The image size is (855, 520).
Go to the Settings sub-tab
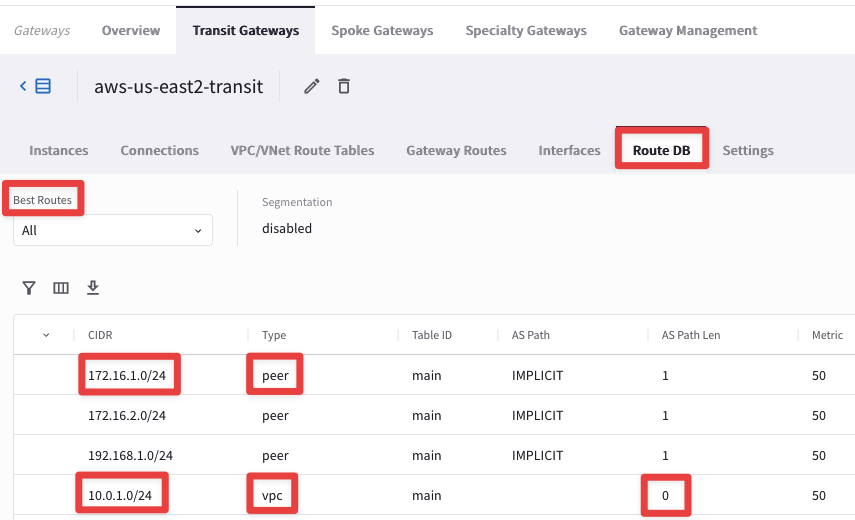[x=748, y=150]
